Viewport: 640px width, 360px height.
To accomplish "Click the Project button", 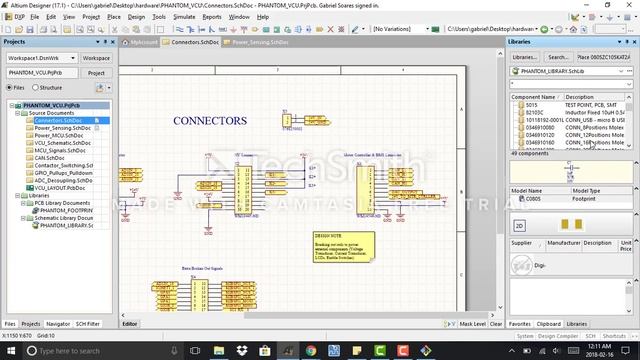I will pyautogui.click(x=96, y=73).
